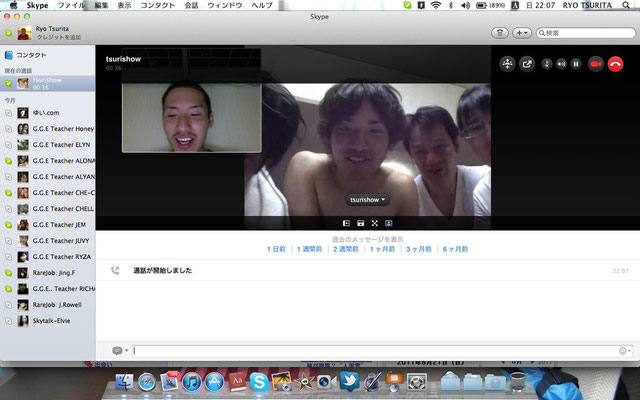Open Spotlight search magnifier in menu bar

click(x=626, y=5)
